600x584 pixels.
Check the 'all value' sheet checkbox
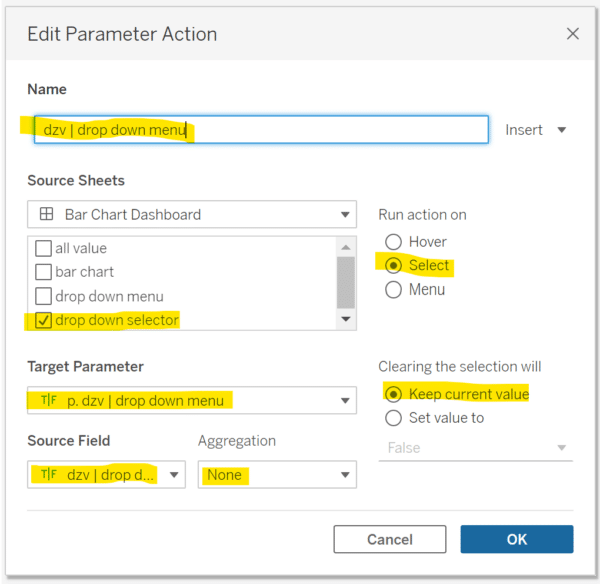(x=43, y=248)
